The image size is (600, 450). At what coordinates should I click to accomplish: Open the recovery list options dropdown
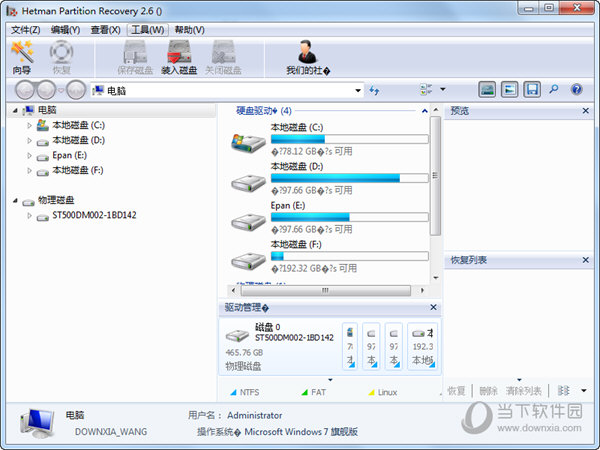click(584, 391)
